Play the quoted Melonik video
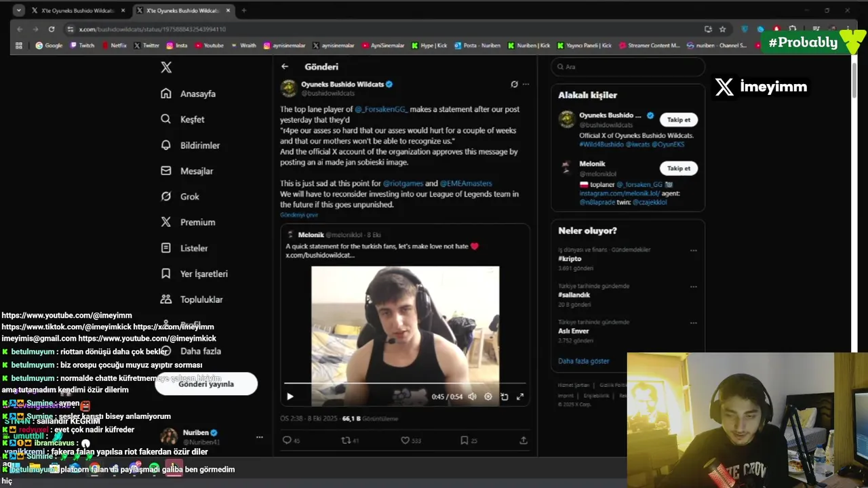The height and width of the screenshot is (488, 868). pyautogui.click(x=290, y=396)
